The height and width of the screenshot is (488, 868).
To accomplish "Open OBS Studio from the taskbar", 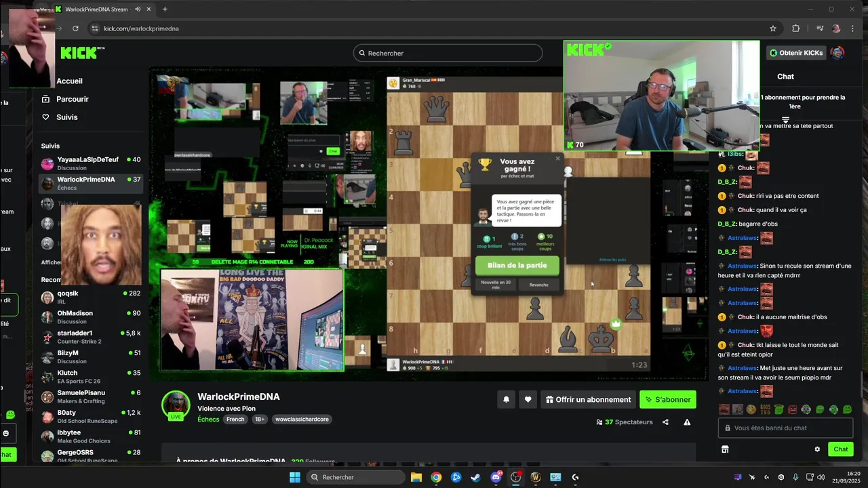I will click(x=515, y=477).
